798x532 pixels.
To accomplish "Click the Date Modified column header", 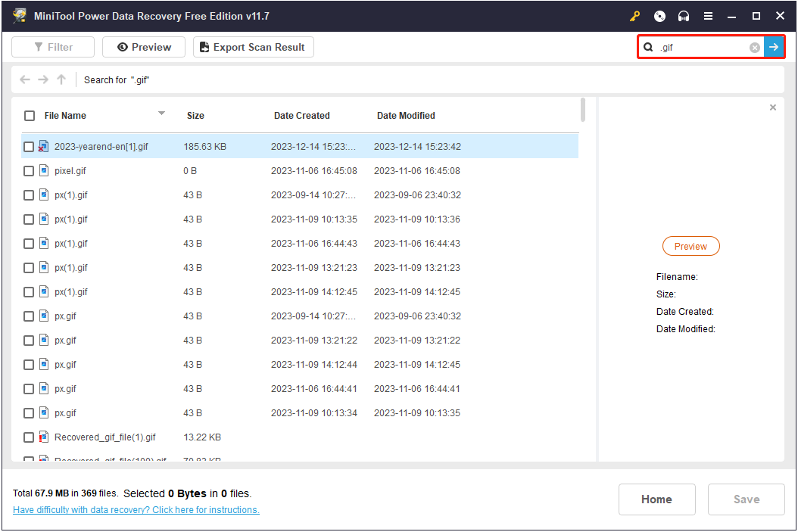I will 406,116.
